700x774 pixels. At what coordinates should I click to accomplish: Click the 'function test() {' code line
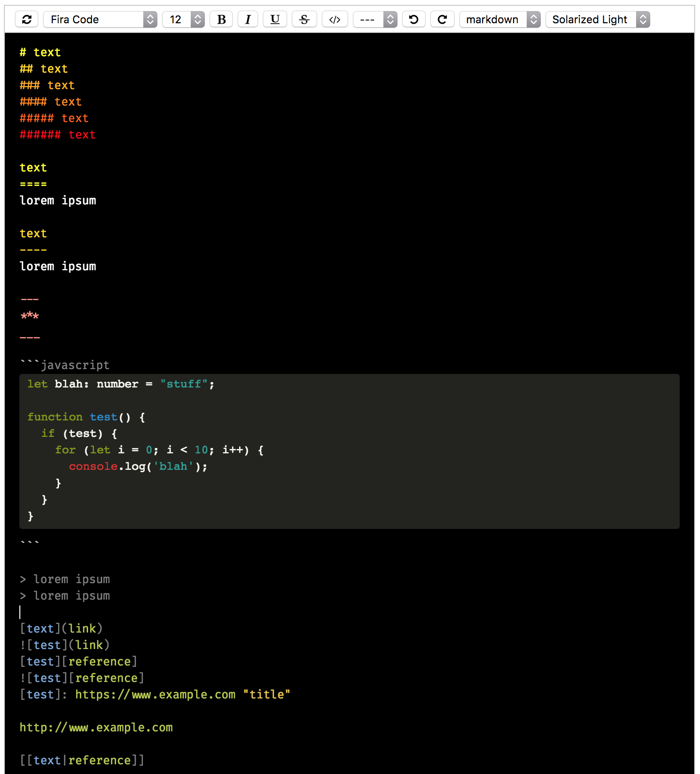[x=86, y=417]
